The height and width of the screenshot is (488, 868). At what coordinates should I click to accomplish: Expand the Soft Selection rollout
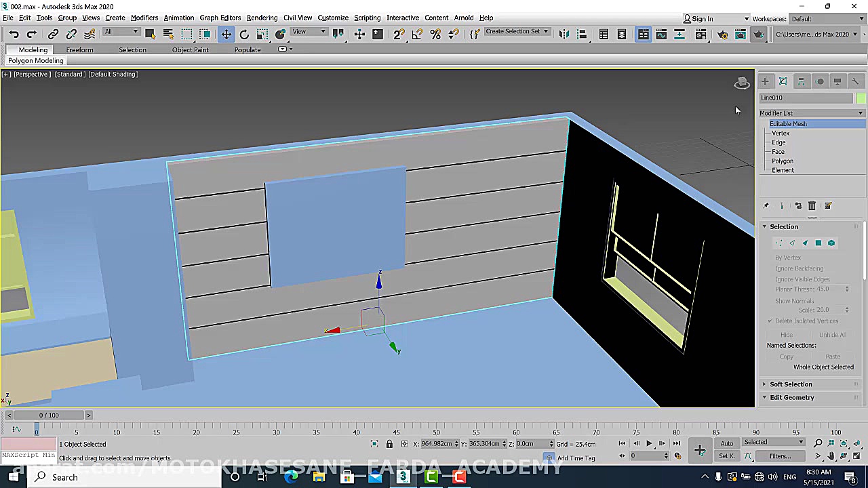click(790, 384)
